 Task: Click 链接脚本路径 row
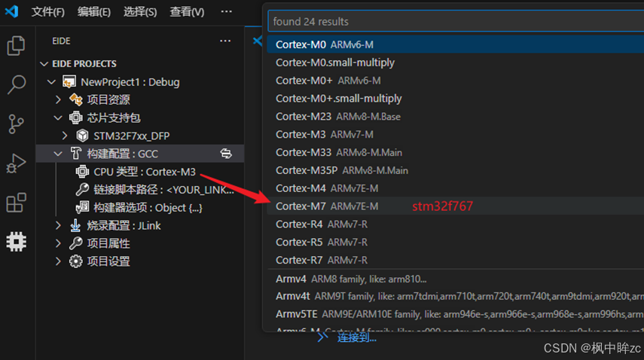(140, 189)
